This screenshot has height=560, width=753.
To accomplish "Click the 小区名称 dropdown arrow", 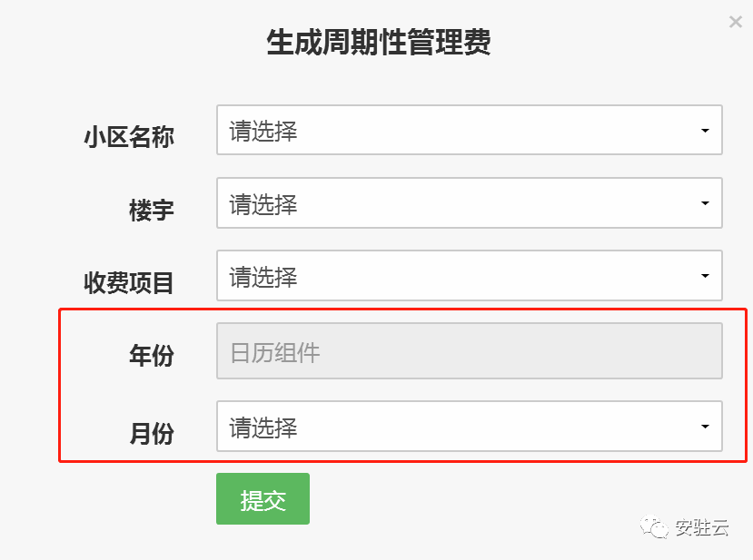I will (x=705, y=131).
